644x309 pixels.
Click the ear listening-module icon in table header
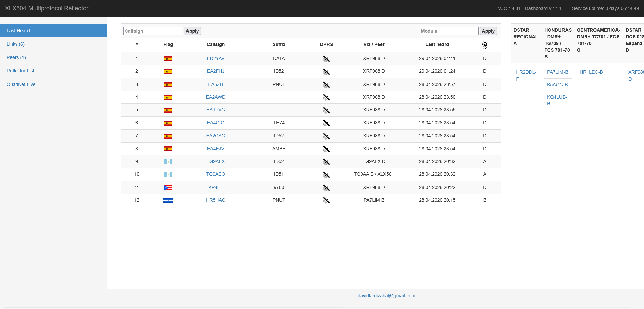pyautogui.click(x=485, y=45)
